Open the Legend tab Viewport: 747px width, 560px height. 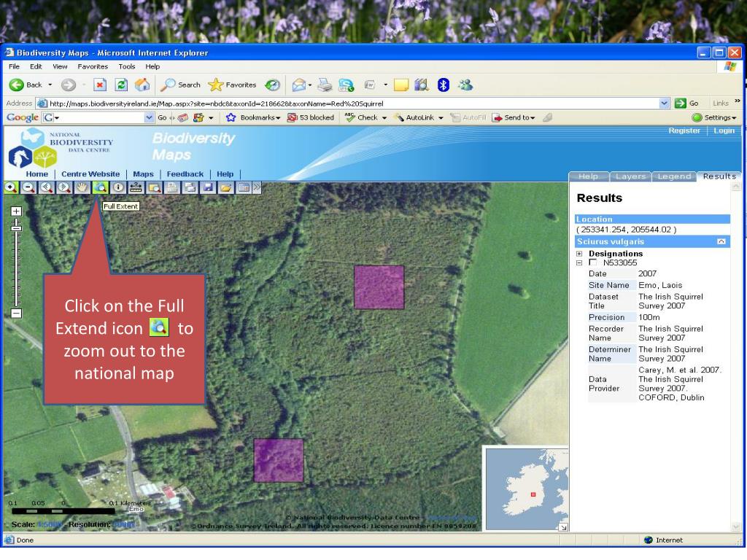tap(674, 176)
